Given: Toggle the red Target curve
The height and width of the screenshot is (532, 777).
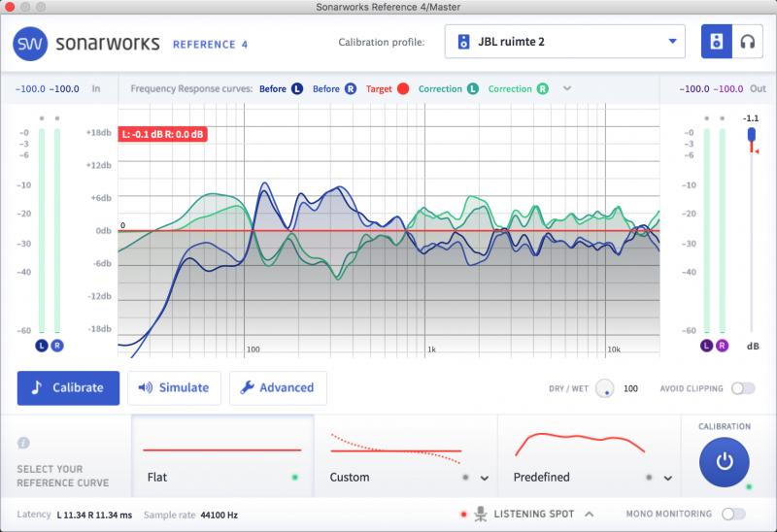Looking at the screenshot, I should [403, 88].
